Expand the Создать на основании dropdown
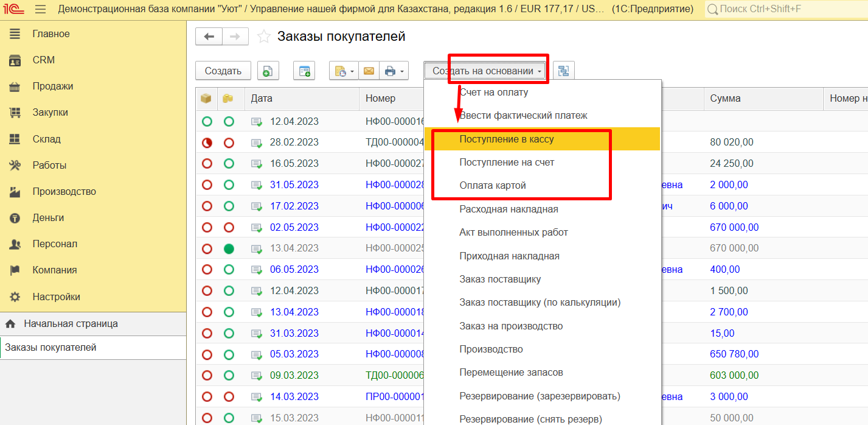 click(x=487, y=71)
